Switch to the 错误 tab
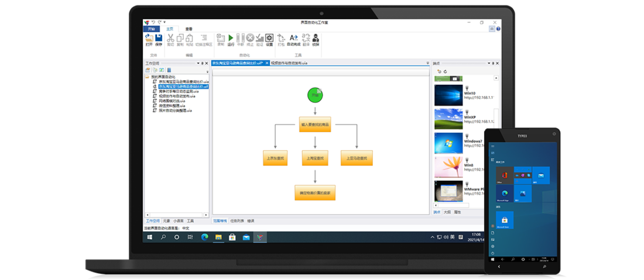This screenshot has width=644, height=280. [250, 220]
